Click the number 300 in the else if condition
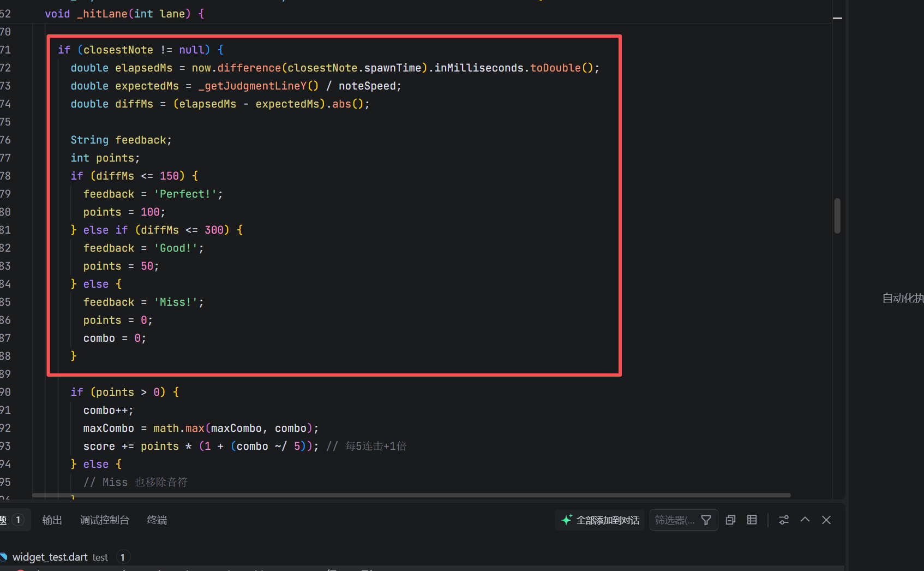 [214, 230]
